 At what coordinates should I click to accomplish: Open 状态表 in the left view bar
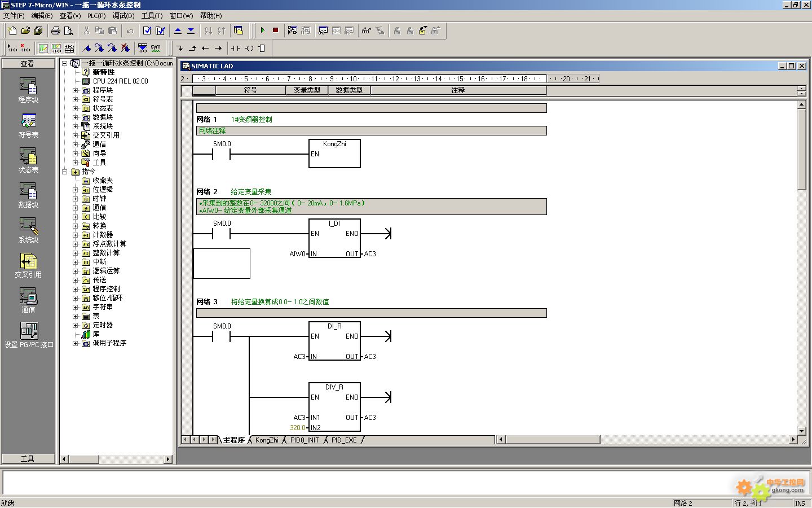pos(28,160)
